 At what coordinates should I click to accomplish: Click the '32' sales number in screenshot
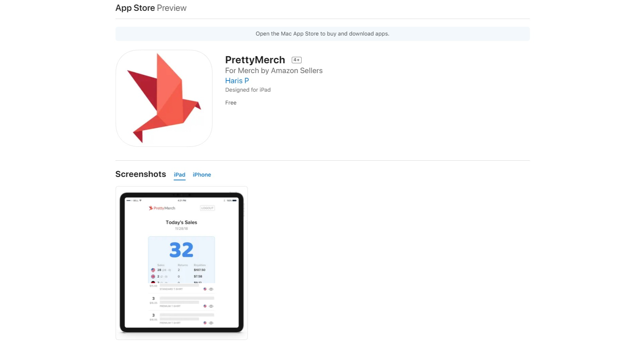click(x=182, y=250)
